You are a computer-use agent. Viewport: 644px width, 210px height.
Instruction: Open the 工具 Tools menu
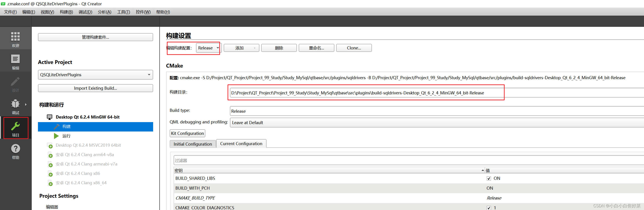click(x=123, y=12)
